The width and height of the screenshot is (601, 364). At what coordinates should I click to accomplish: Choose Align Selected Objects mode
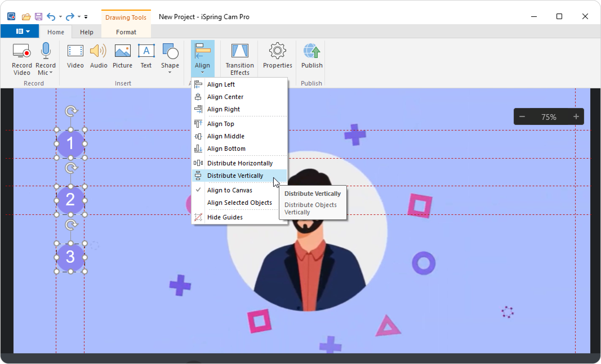point(239,203)
